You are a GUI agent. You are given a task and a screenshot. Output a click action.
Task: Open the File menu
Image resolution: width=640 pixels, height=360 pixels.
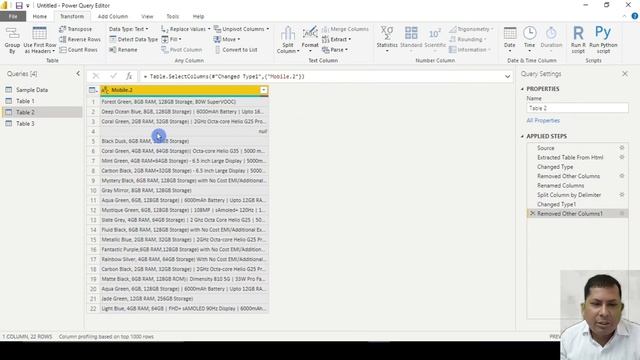(x=13, y=16)
